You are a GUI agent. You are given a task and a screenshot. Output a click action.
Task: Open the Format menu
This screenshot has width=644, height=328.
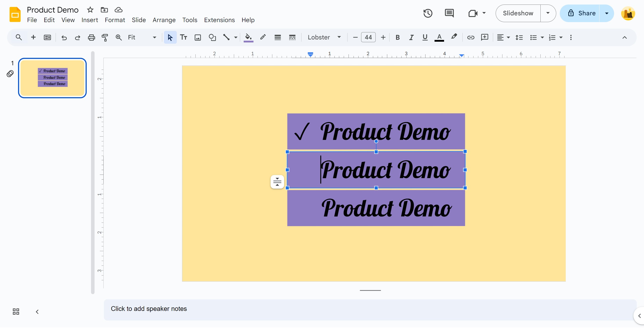[115, 20]
